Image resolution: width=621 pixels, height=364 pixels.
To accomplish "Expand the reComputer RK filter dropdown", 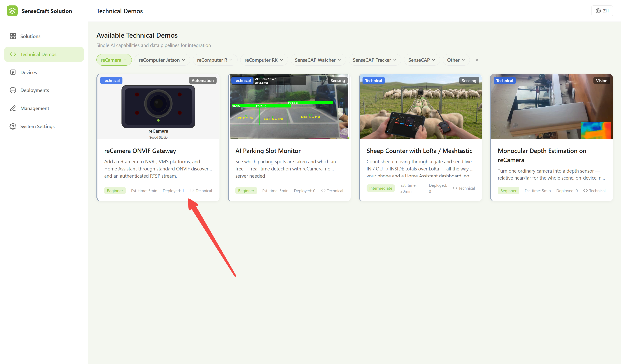I will [264, 60].
